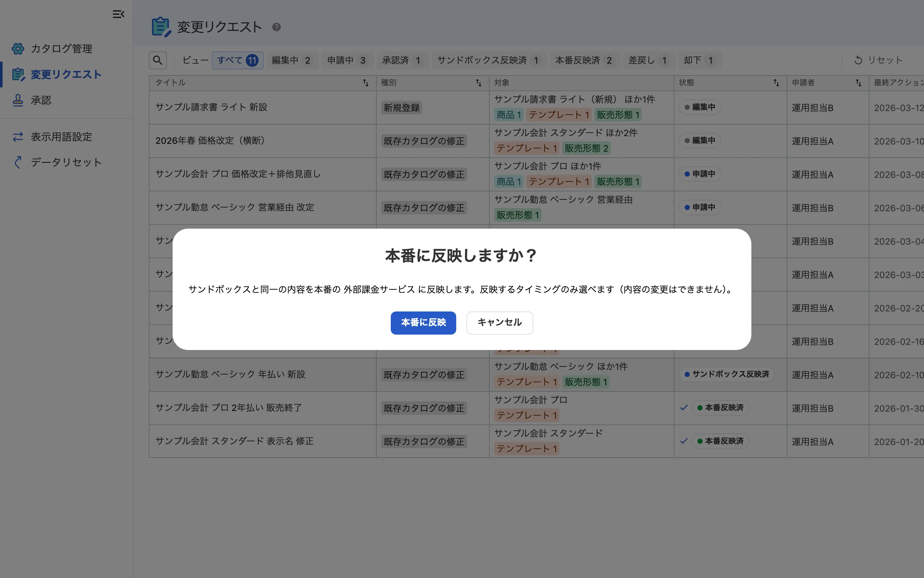This screenshot has height=578, width=924.
Task: Click 本番反映済 status for 2年払い 販売終了 row
Action: pos(720,408)
